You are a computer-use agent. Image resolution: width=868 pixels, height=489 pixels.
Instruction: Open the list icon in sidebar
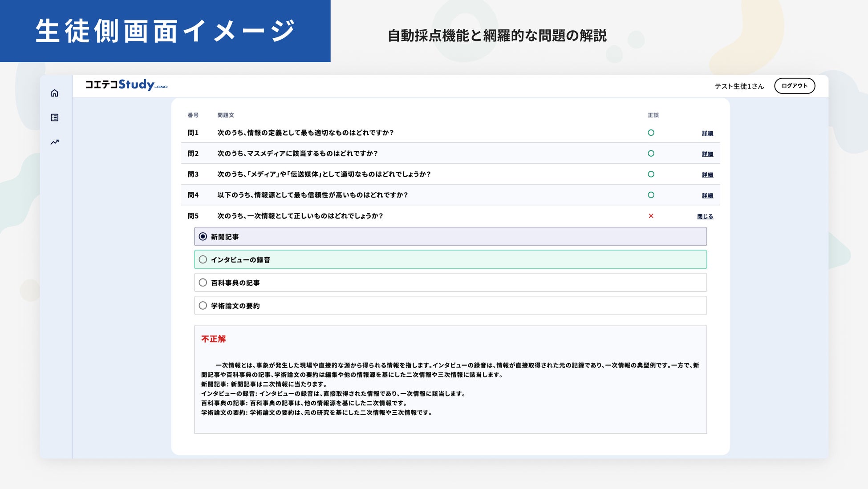(x=54, y=117)
